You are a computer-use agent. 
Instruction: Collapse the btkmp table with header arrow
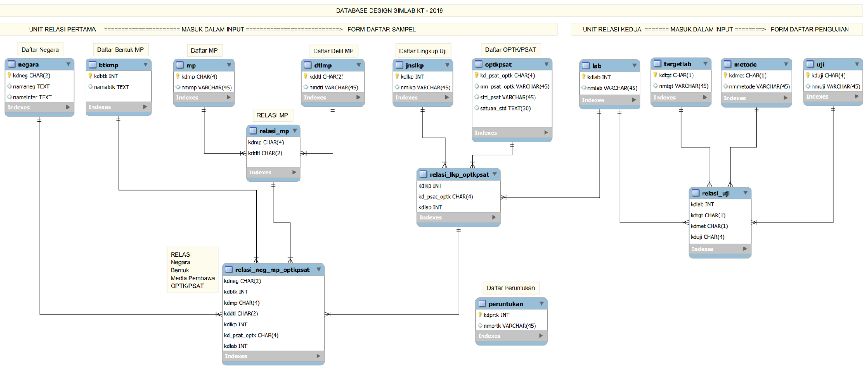(x=145, y=65)
